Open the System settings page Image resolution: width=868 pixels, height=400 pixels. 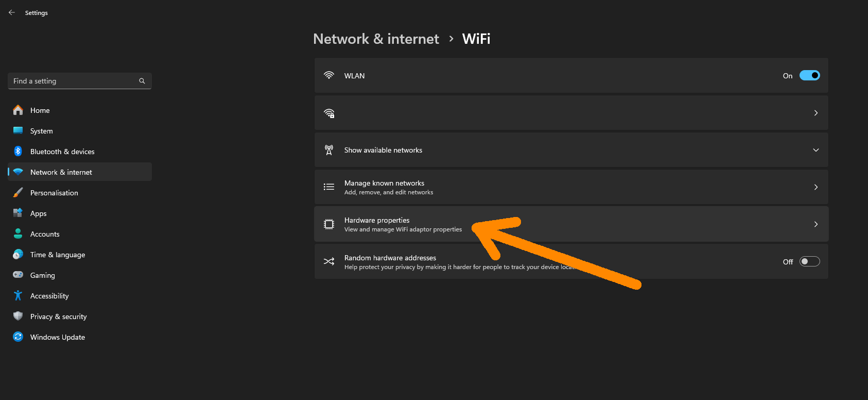42,131
